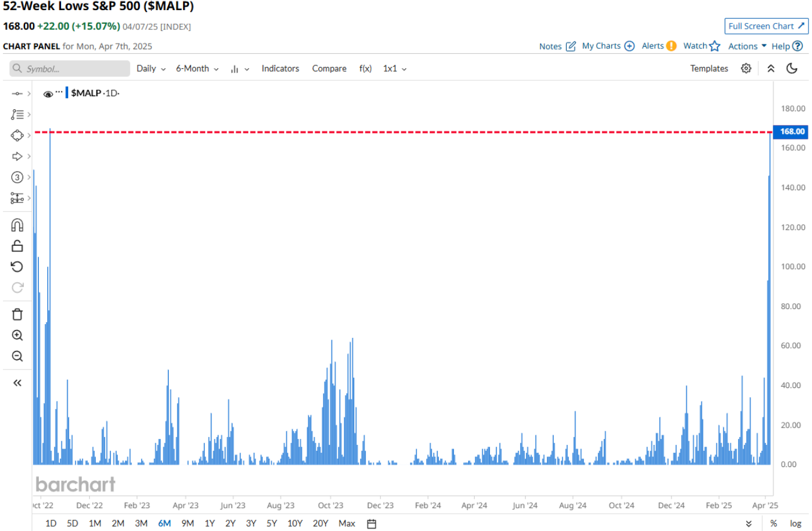Viewport: 812px width, 531px height.
Task: Select the 5D time range
Action: pyautogui.click(x=72, y=524)
